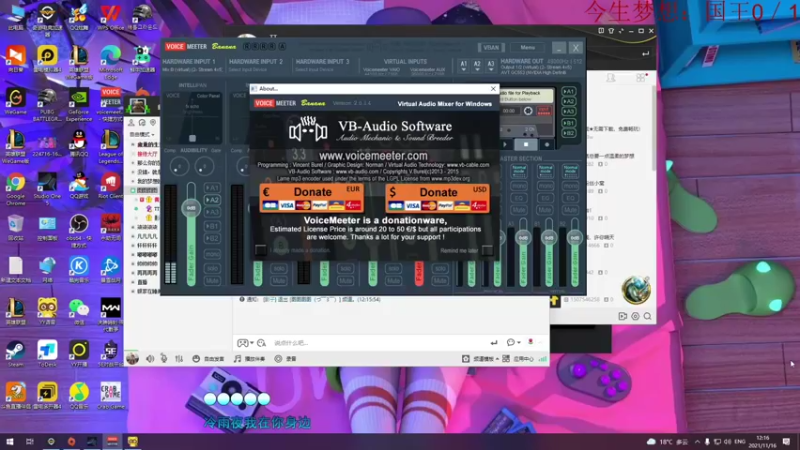This screenshot has width=800, height=450.
Task: Open the Recycle Bin desktop icon
Action: (15, 228)
